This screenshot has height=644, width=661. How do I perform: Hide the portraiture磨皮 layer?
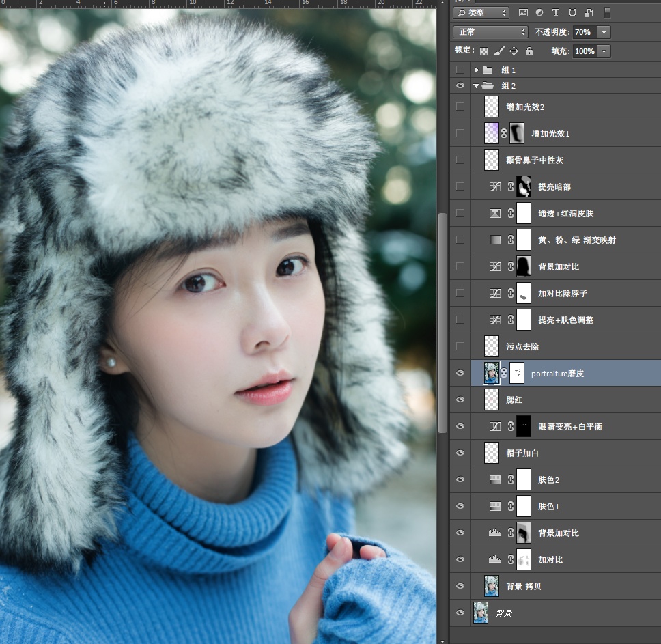point(460,373)
